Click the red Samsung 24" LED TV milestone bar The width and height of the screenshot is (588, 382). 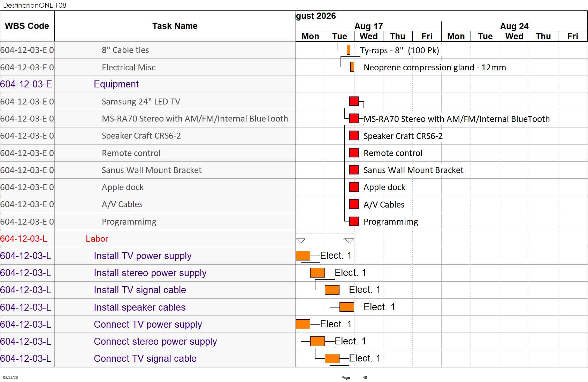click(x=354, y=101)
